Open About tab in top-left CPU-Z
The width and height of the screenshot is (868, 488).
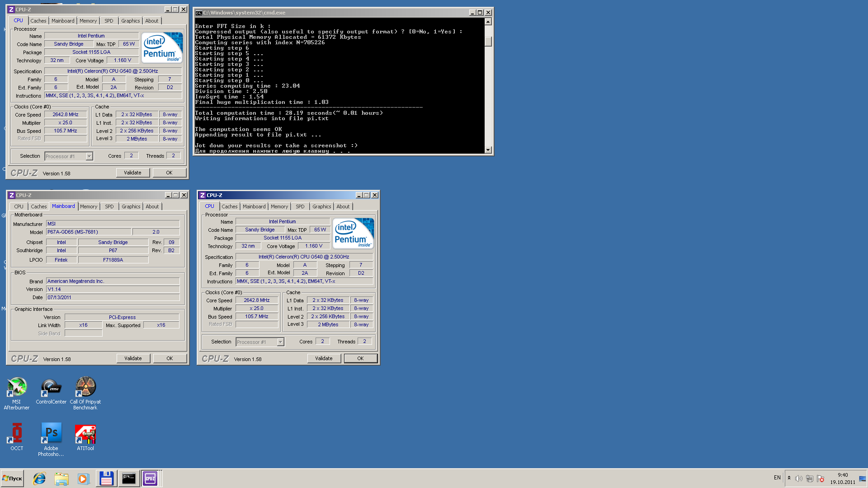click(152, 21)
